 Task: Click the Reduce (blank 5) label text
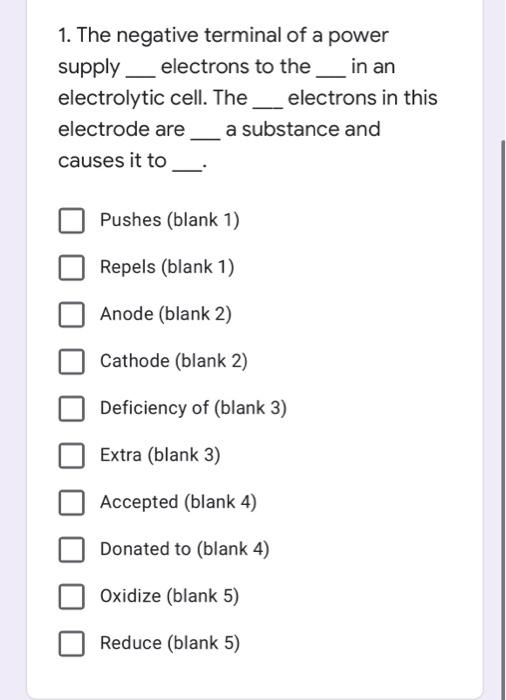(x=170, y=643)
